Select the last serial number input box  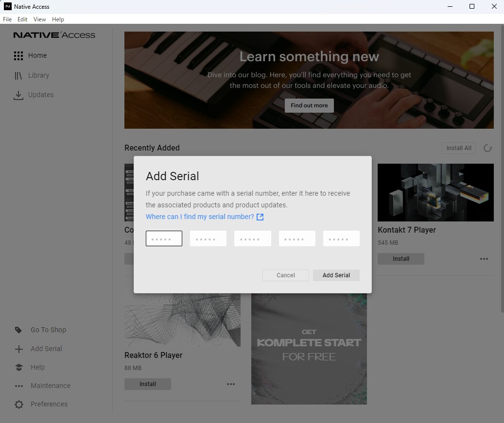(x=341, y=238)
